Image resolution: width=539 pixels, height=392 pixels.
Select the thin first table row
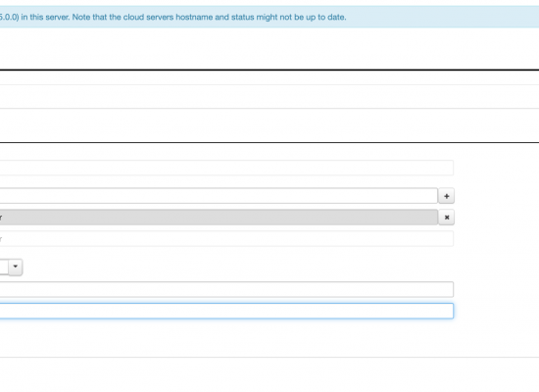point(269,77)
